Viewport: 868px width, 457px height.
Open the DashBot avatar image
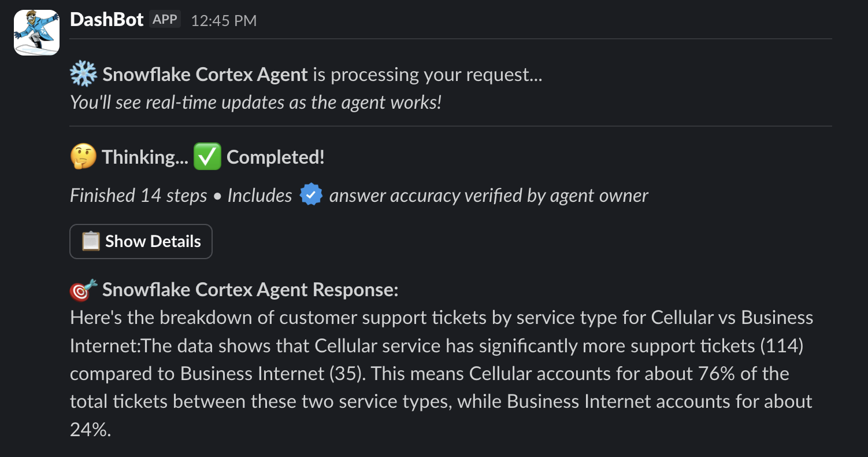point(36,32)
